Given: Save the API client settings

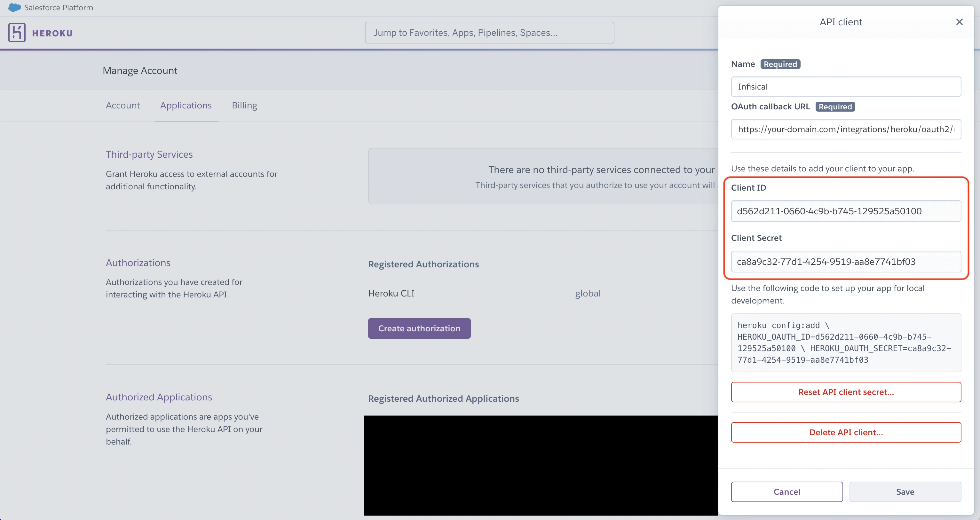Looking at the screenshot, I should (905, 492).
